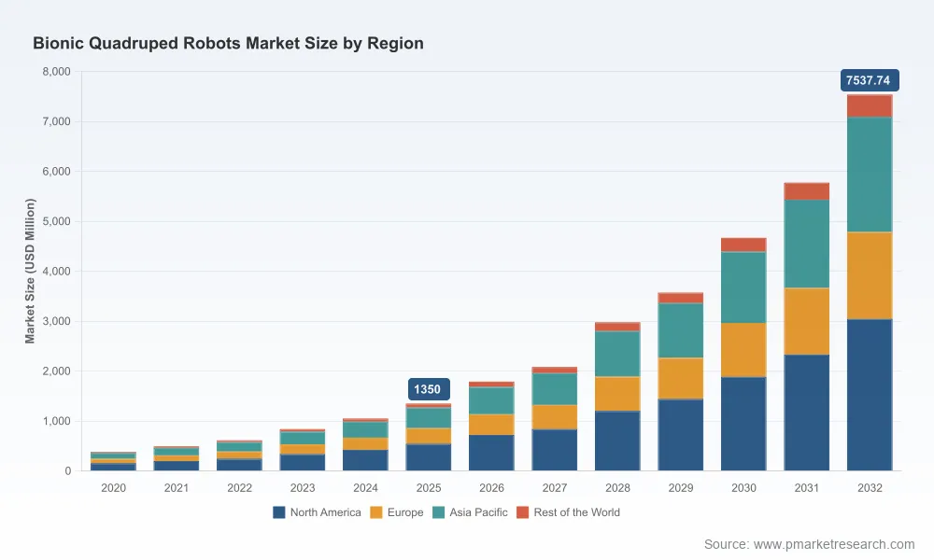The image size is (934, 560).
Task: Click the 2029 x-axis label
Action: point(680,488)
